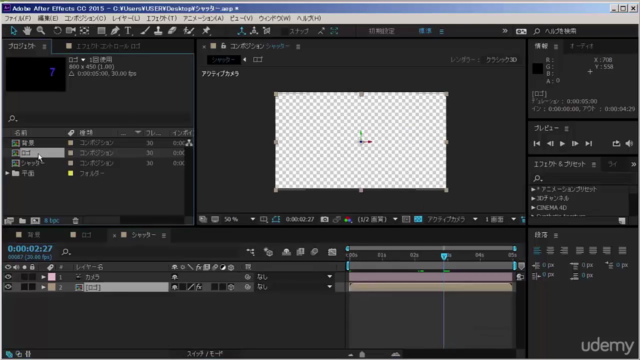Open the ファイル(F) menu

coord(18,18)
